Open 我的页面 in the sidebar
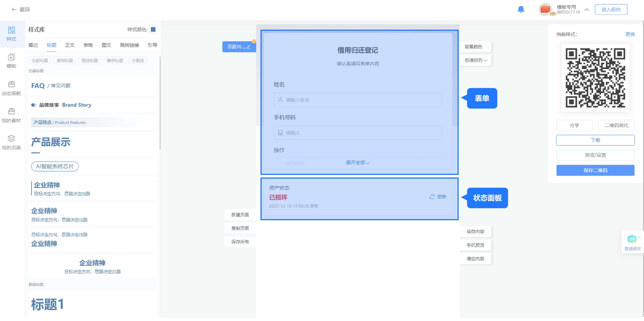The height and width of the screenshot is (321, 644). coord(11,142)
